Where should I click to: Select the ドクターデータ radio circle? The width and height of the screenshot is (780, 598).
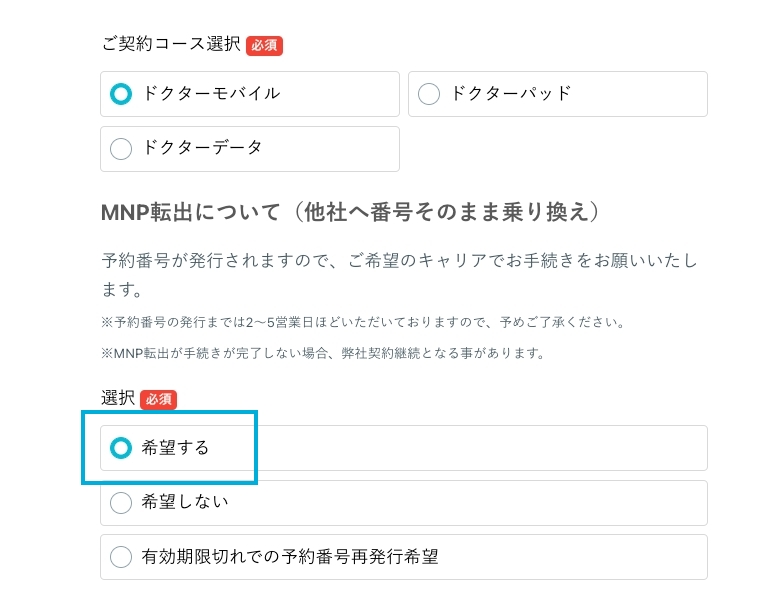coord(121,149)
